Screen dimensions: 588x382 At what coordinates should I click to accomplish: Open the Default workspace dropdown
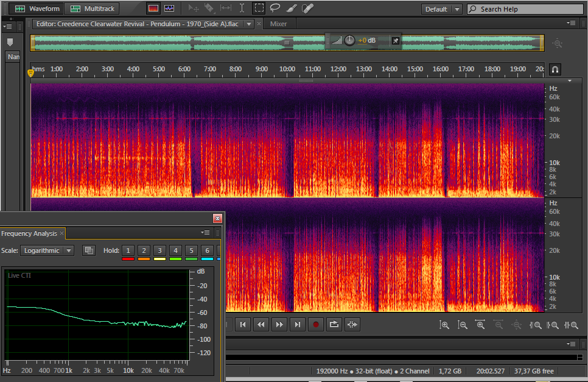[441, 9]
